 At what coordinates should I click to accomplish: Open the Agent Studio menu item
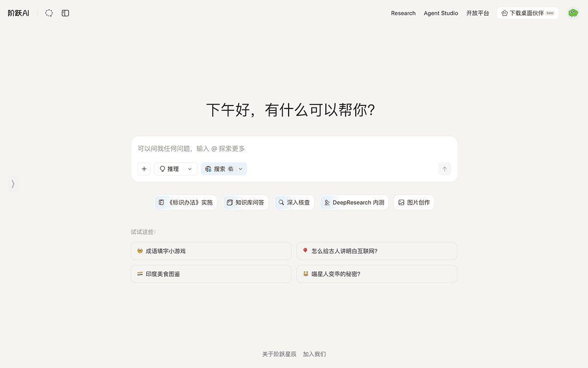point(441,13)
